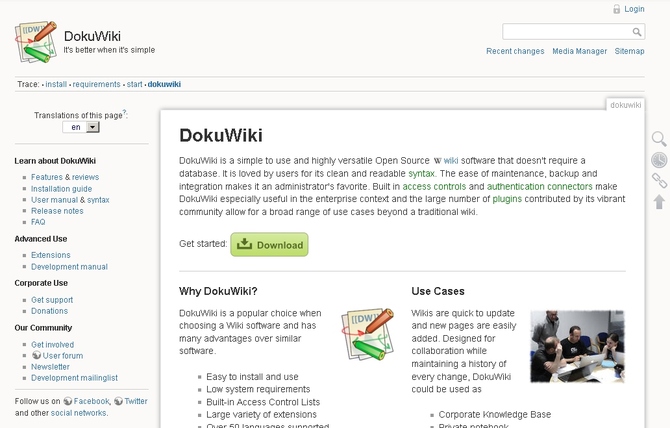Go to start in breadcrumb trace
The image size is (670, 428).
point(135,84)
